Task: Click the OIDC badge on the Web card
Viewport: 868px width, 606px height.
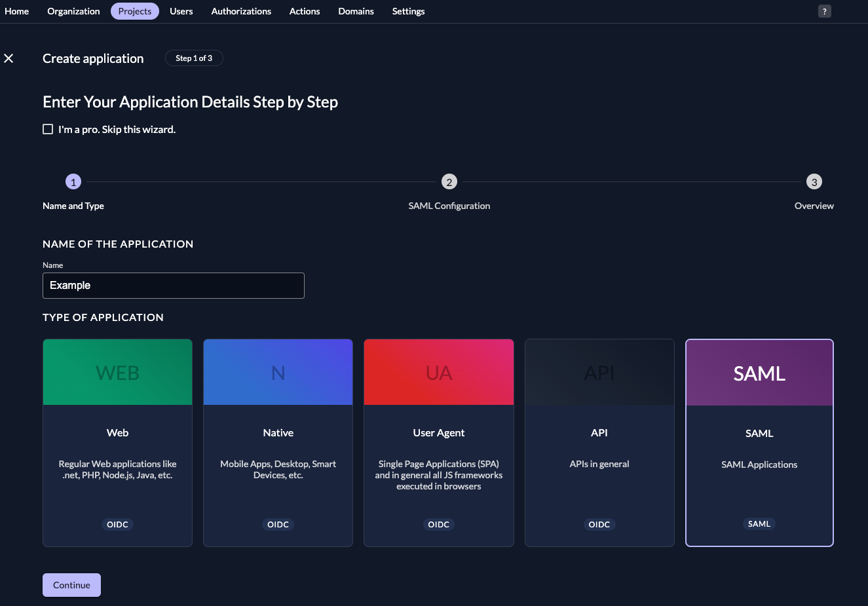Action: point(117,524)
